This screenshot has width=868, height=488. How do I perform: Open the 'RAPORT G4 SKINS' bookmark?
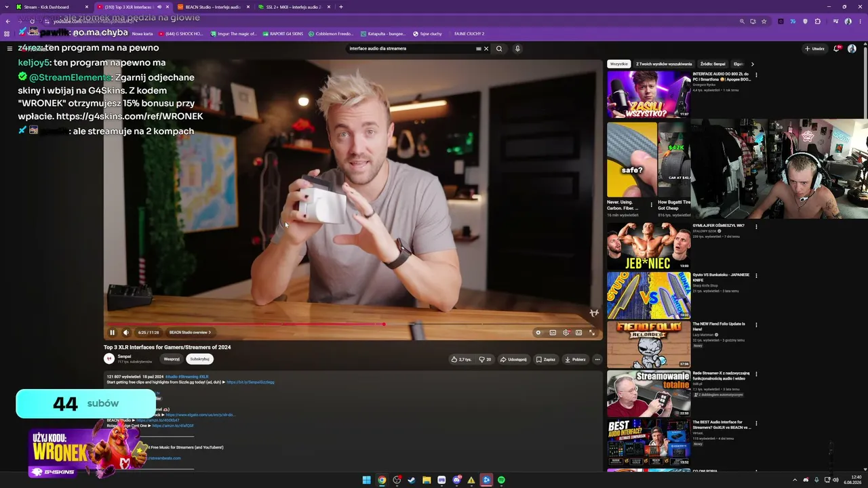(283, 34)
